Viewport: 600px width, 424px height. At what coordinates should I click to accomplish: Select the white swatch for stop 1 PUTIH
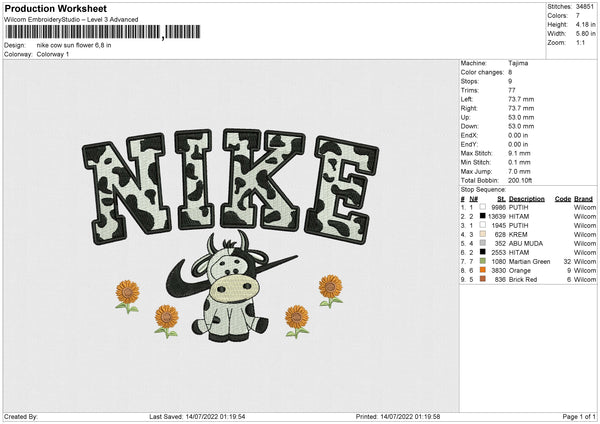(x=483, y=207)
